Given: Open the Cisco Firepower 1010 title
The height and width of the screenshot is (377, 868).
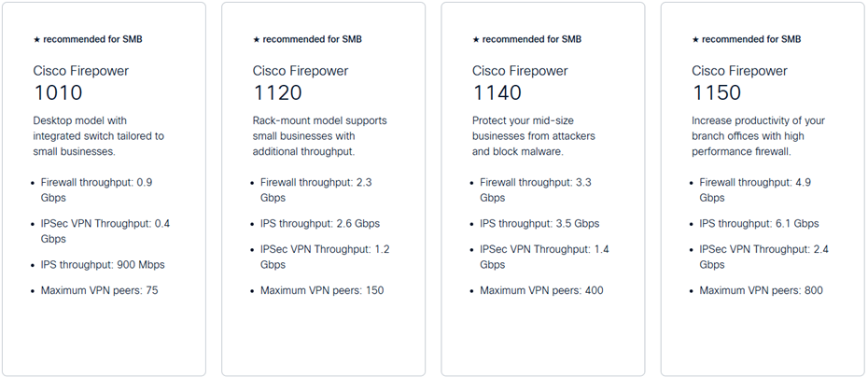Looking at the screenshot, I should (x=81, y=84).
